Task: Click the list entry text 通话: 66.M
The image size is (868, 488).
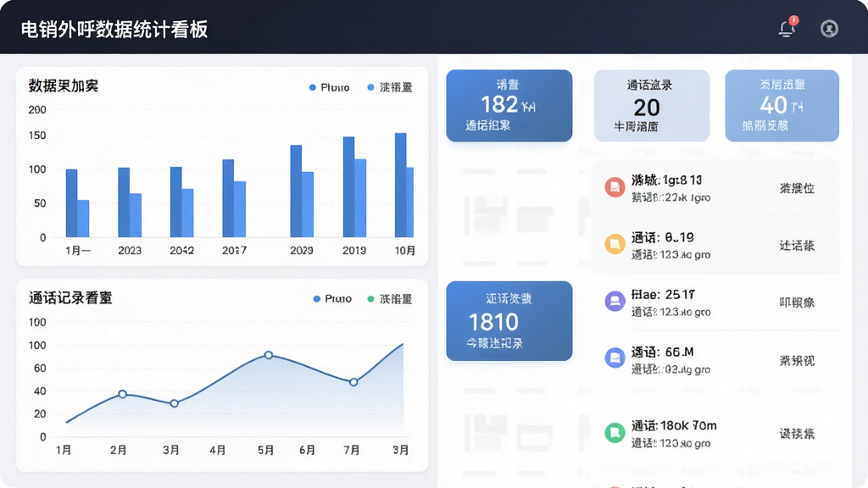Action: tap(663, 352)
